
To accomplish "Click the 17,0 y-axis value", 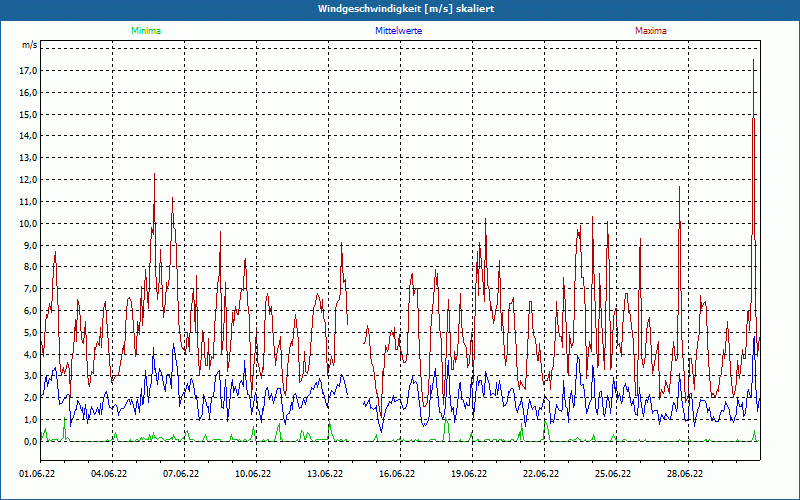I will 29,70.
